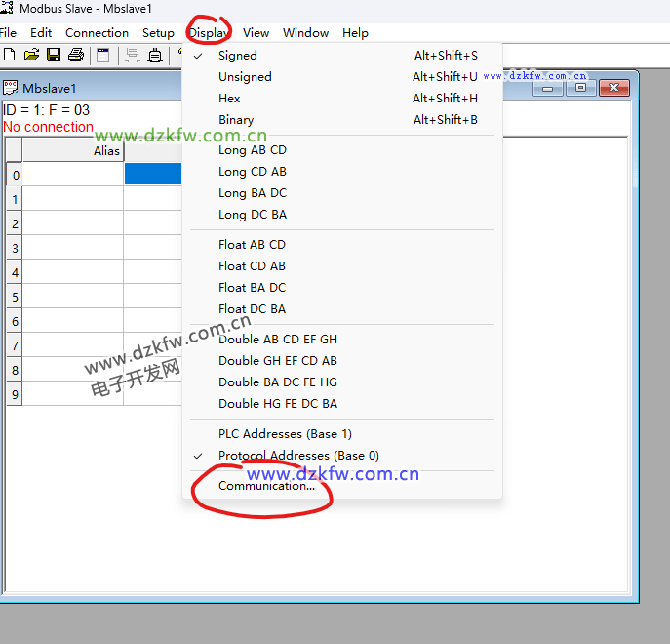Click row header 0
Viewport: 670px width, 644px height.
[15, 174]
